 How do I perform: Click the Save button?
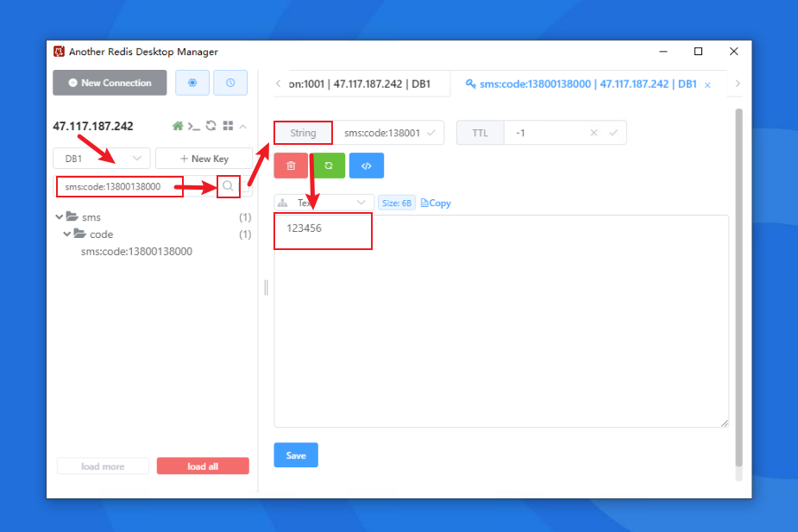click(296, 455)
